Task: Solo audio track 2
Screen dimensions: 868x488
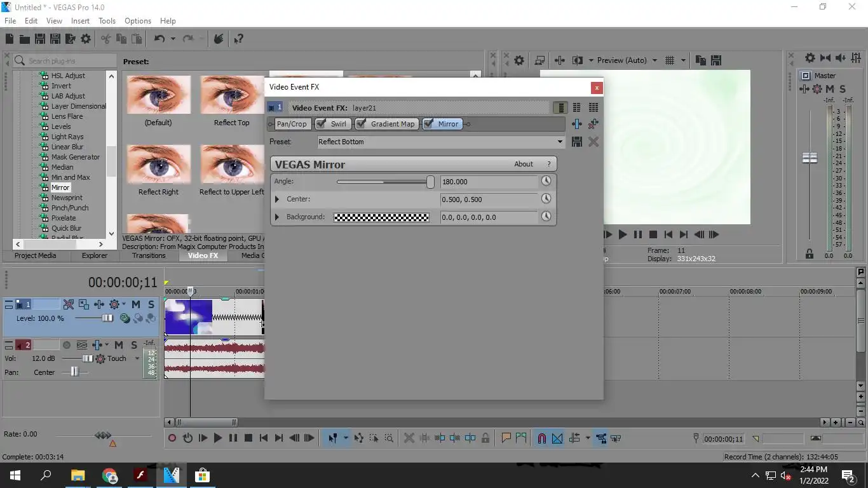Action: (x=133, y=345)
